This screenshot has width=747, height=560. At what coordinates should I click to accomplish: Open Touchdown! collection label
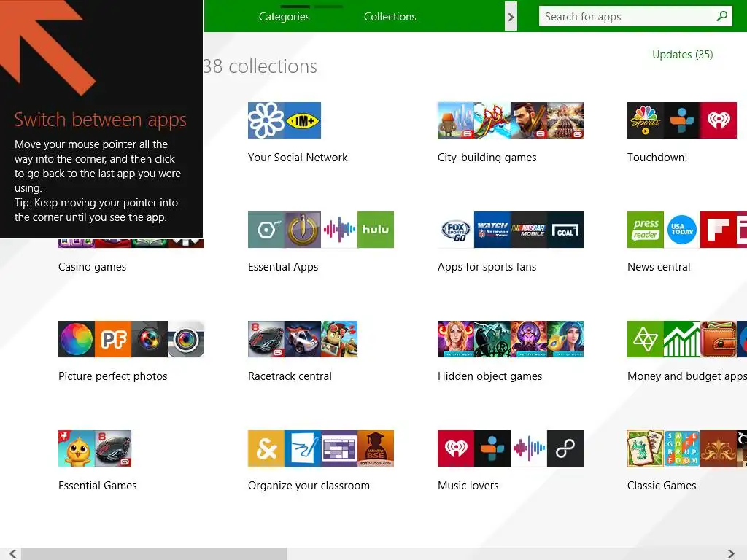(x=657, y=157)
